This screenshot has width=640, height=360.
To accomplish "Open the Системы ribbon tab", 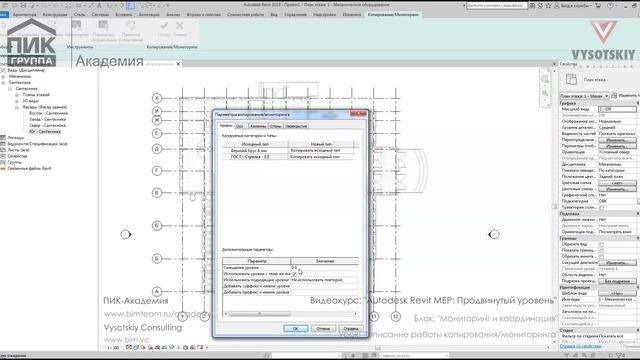I will [x=100, y=15].
